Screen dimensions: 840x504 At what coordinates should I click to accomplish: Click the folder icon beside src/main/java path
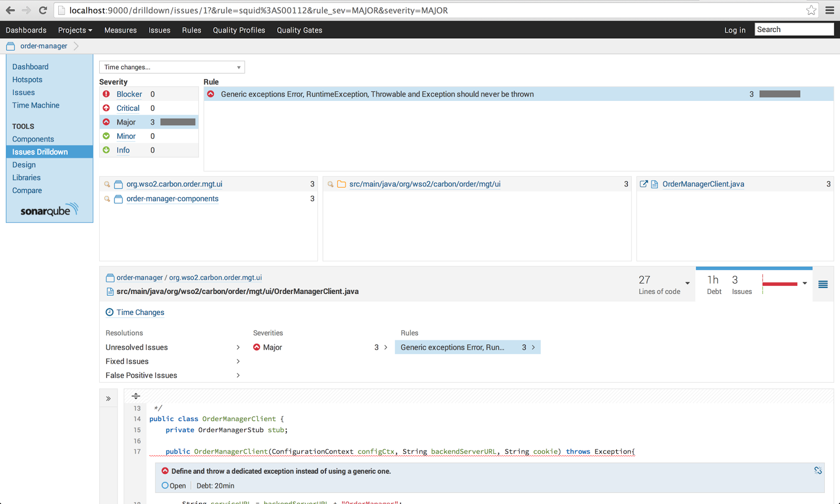coord(342,184)
